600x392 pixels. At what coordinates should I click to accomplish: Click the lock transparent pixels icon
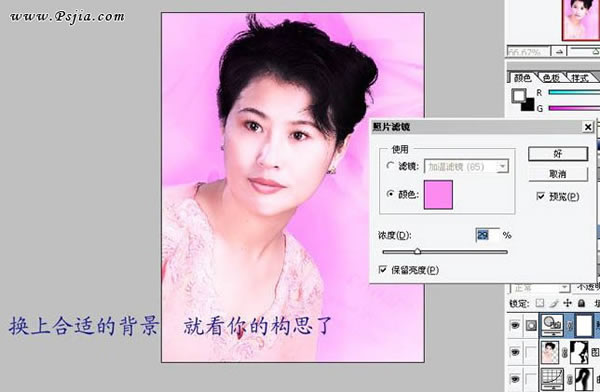pos(540,304)
